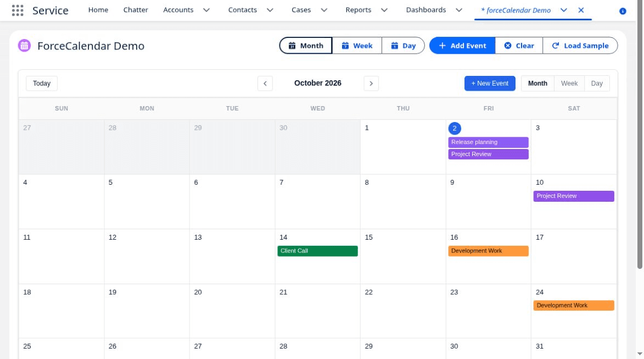Open the Client Call event on October 14
644x359 pixels.
click(317, 251)
